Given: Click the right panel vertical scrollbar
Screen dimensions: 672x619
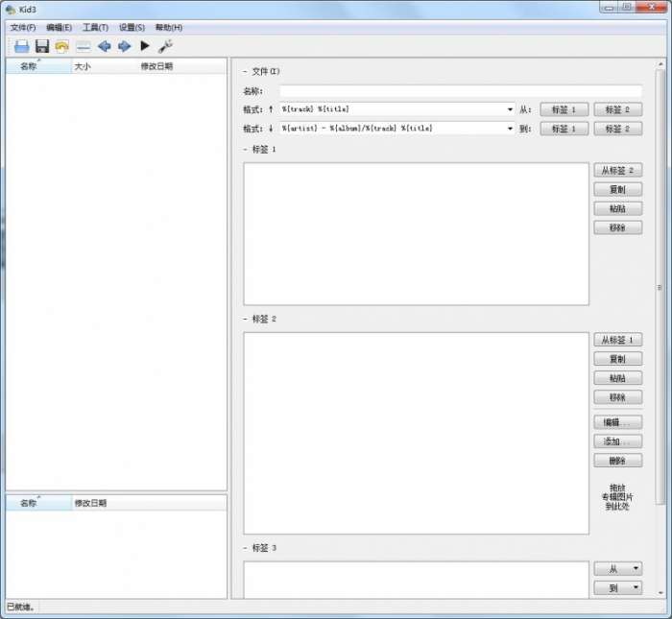Looking at the screenshot, I should pos(660,287).
